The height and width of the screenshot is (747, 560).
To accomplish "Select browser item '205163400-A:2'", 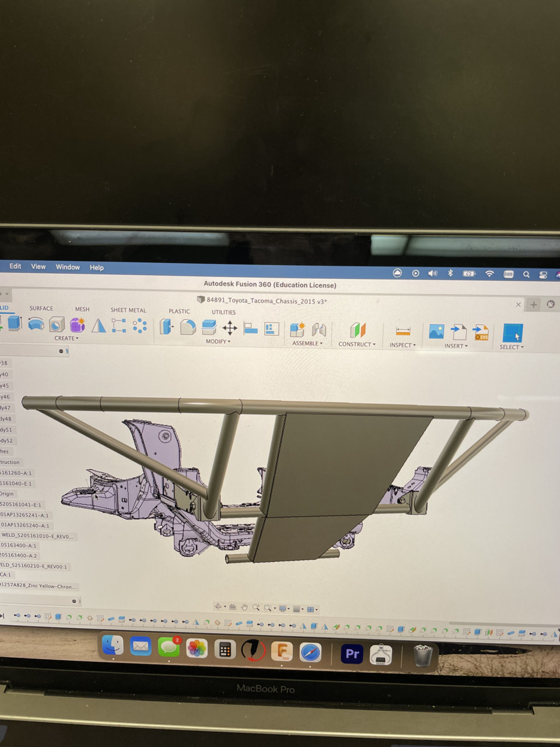I will tap(19, 556).
